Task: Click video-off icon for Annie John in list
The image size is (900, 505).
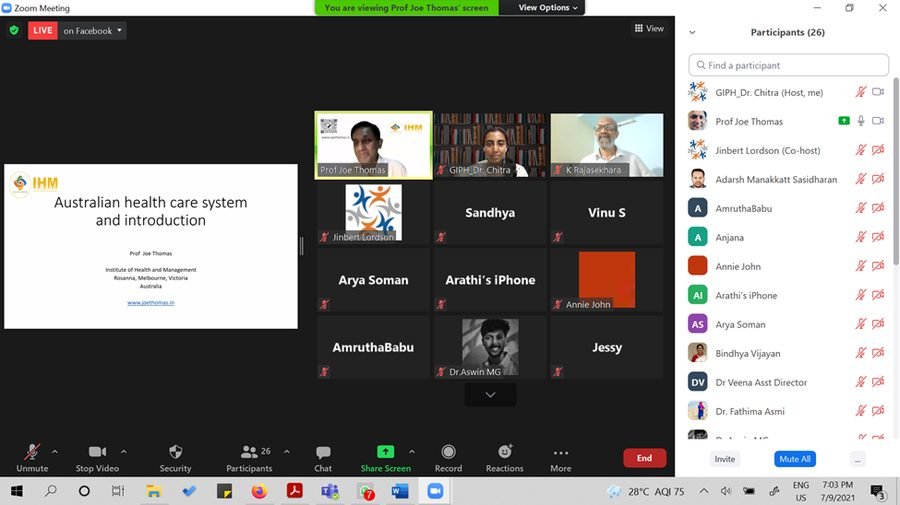Action: pos(878,266)
